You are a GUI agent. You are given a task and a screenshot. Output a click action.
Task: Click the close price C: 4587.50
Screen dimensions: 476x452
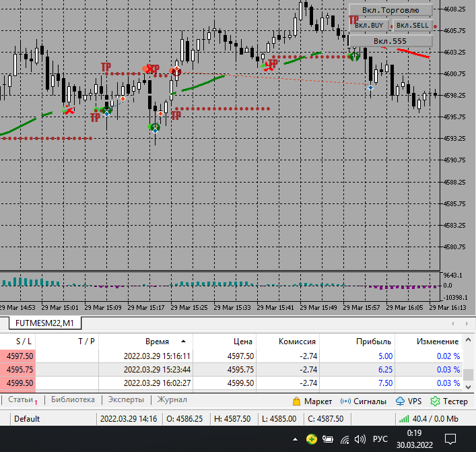[x=325, y=419]
